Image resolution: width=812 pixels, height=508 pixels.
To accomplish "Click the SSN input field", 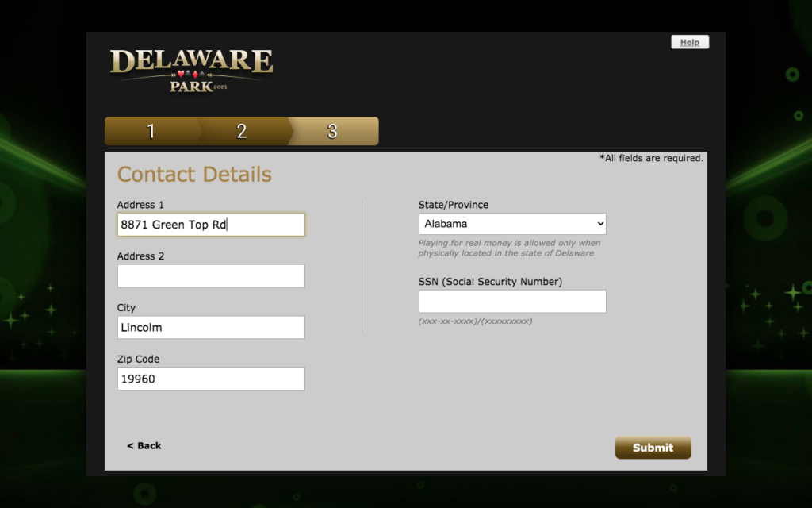I will (512, 301).
